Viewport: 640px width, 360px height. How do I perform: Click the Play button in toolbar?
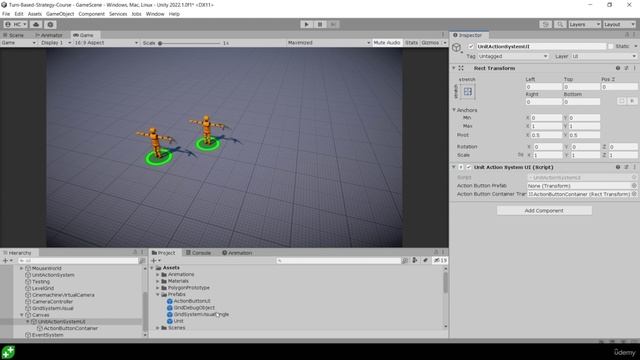tap(307, 24)
